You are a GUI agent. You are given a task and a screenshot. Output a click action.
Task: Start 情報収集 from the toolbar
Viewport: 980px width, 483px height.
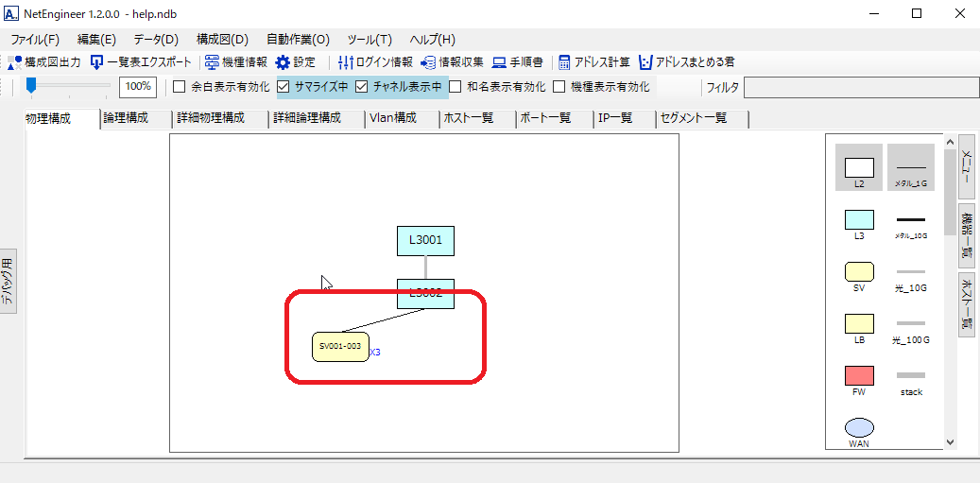tap(428, 62)
